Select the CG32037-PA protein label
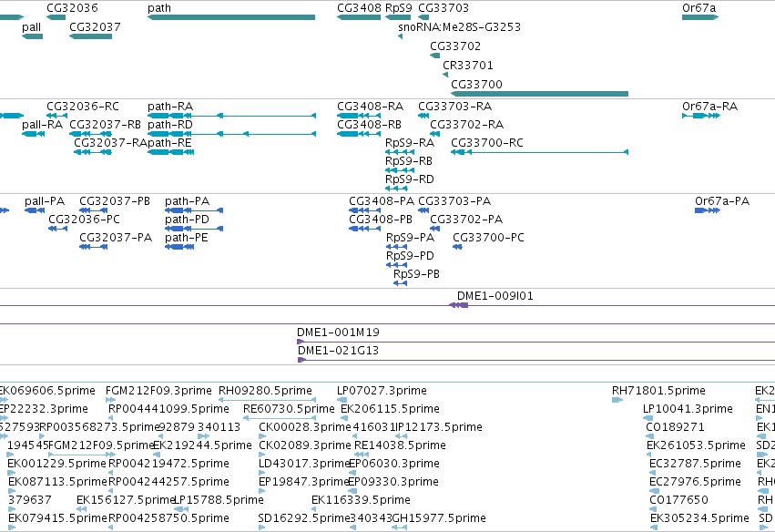This screenshot has width=775, height=532. [x=116, y=238]
